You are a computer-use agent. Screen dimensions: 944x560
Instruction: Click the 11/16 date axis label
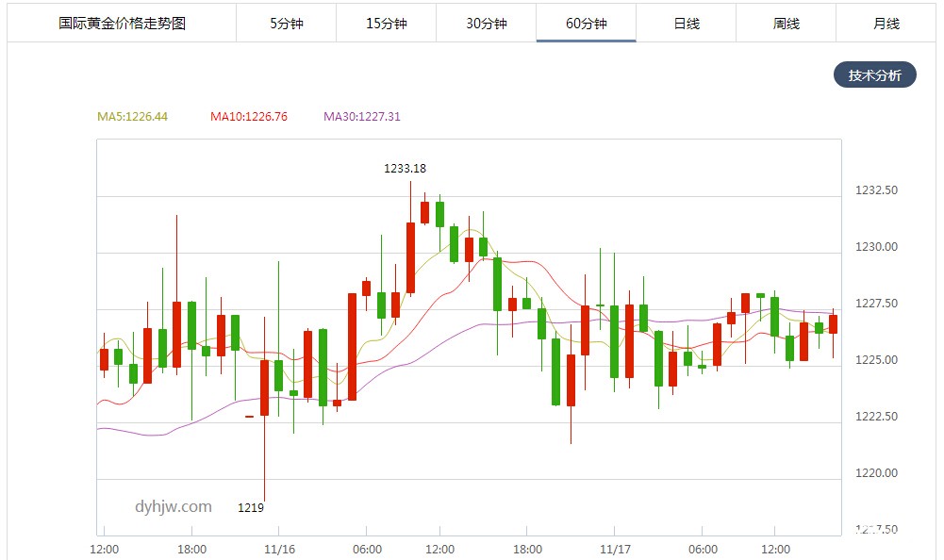pos(279,549)
